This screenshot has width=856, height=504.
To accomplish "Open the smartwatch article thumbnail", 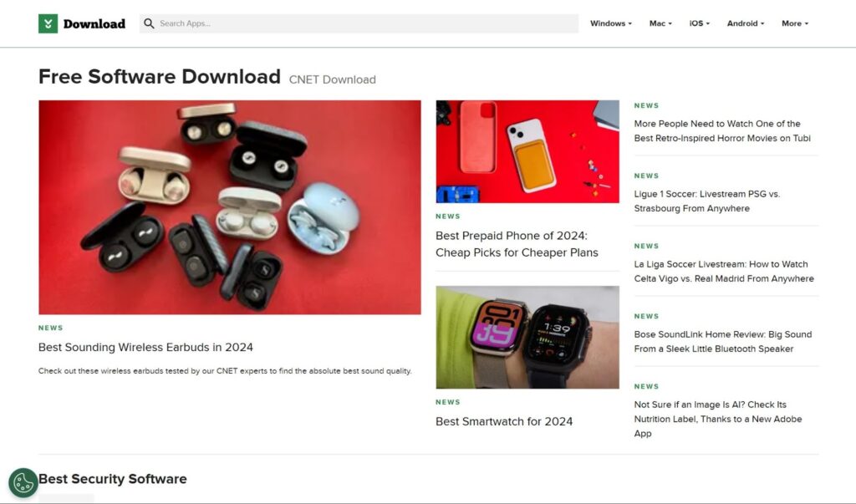I will (527, 337).
